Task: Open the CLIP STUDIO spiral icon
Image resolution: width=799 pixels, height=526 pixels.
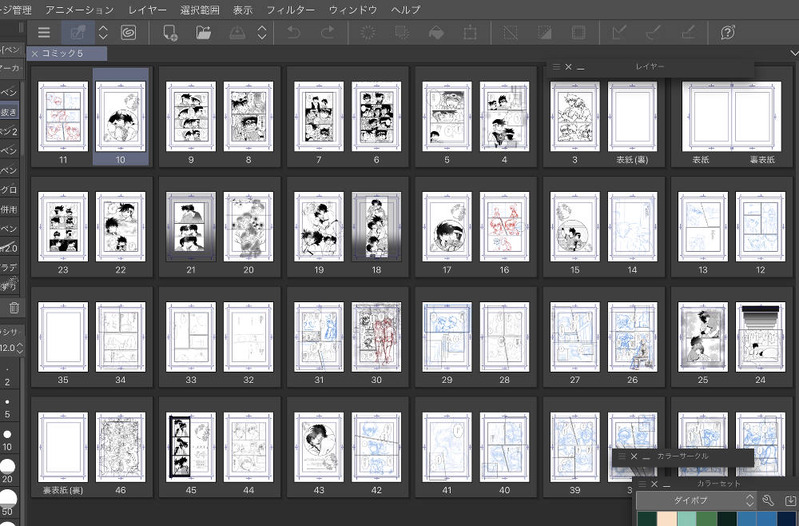Action: coord(128,33)
